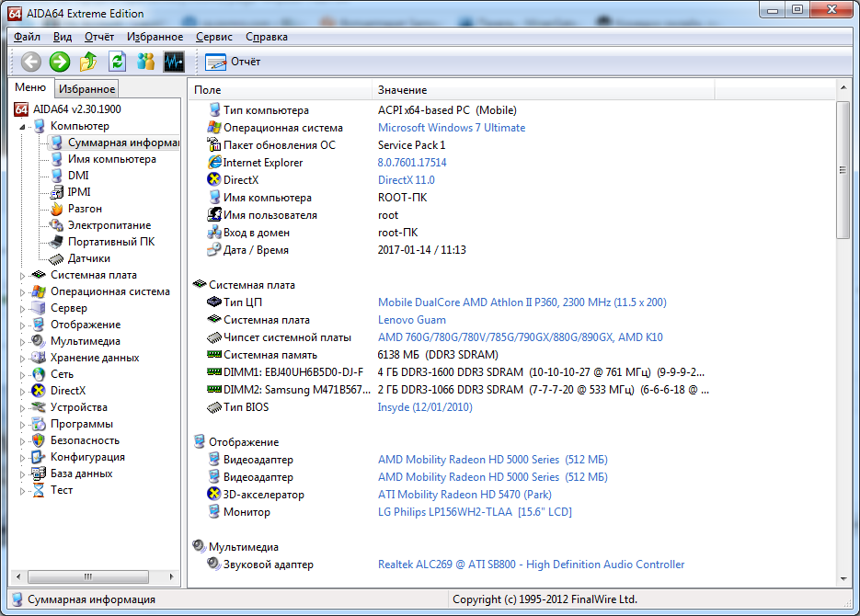Open the Realtek ALC269 audio controller link

click(x=531, y=565)
